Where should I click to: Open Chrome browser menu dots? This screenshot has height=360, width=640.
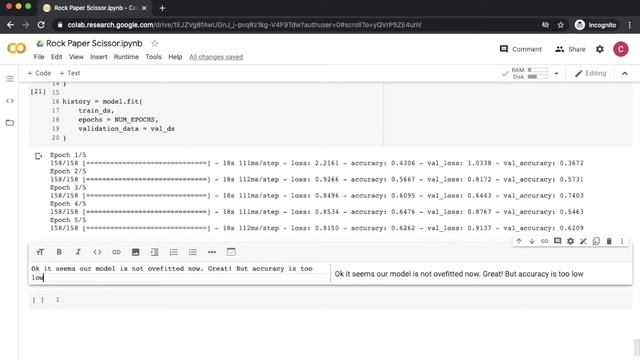pyautogui.click(x=630, y=25)
